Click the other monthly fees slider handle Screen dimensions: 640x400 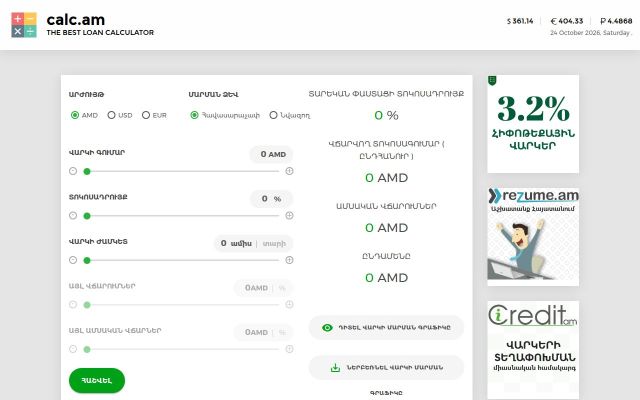click(x=87, y=349)
